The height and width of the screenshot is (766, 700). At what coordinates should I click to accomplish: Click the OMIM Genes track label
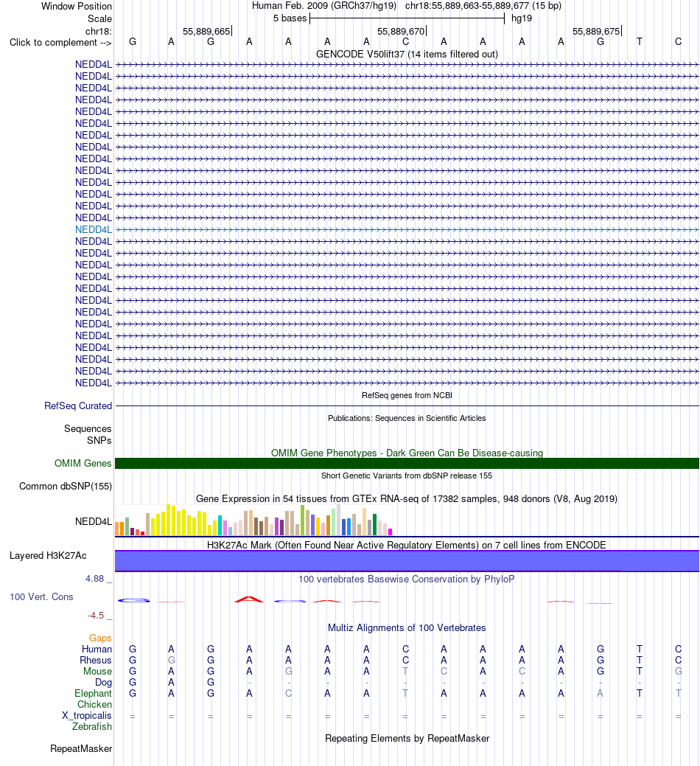(83, 463)
